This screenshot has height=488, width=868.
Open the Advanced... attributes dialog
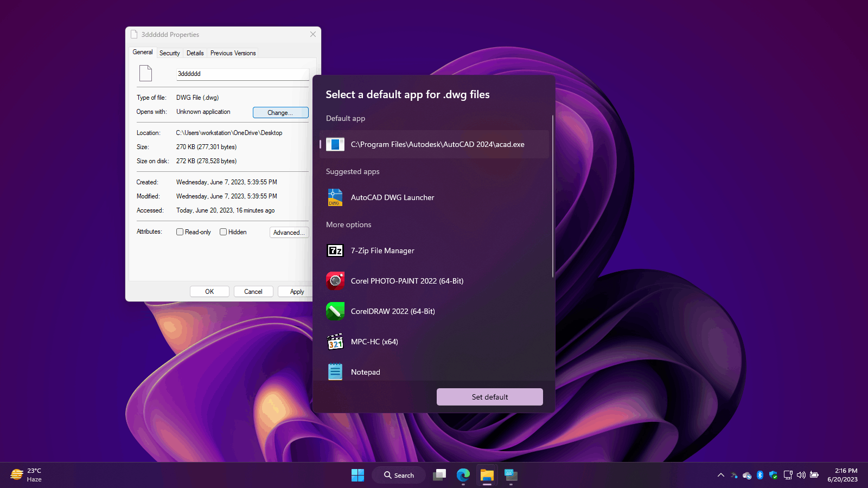point(289,233)
